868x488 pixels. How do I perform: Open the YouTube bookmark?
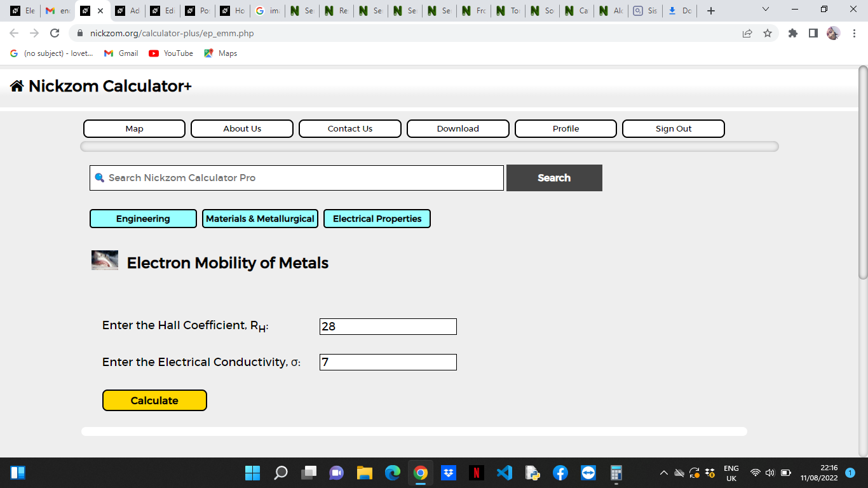[x=171, y=53]
